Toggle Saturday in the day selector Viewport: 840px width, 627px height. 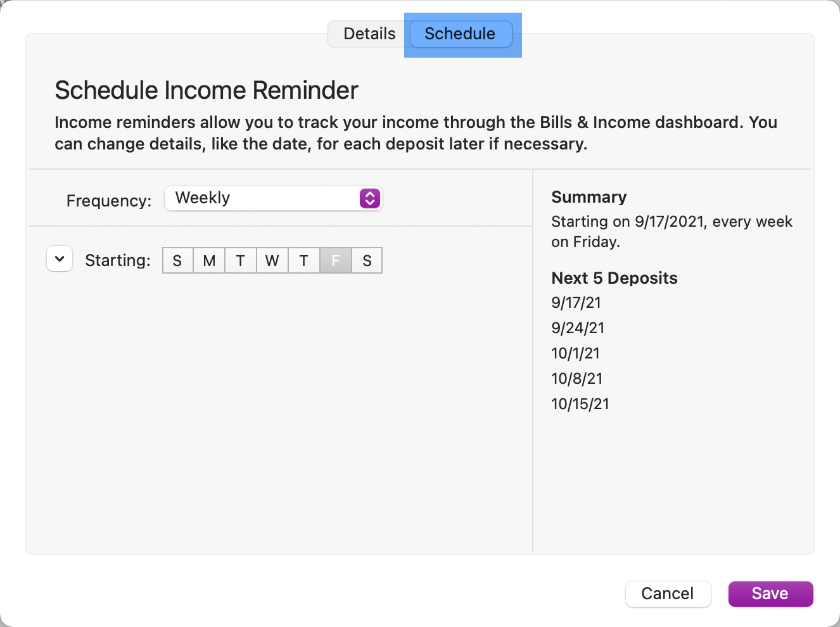pyautogui.click(x=367, y=261)
